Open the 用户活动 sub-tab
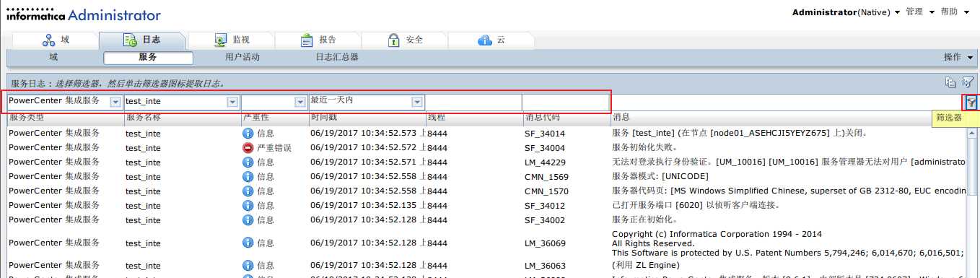The image size is (980, 278). pos(242,57)
